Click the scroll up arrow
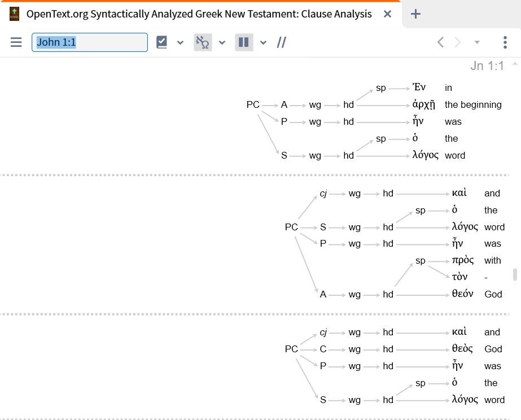The width and height of the screenshot is (521, 420). pos(515,63)
